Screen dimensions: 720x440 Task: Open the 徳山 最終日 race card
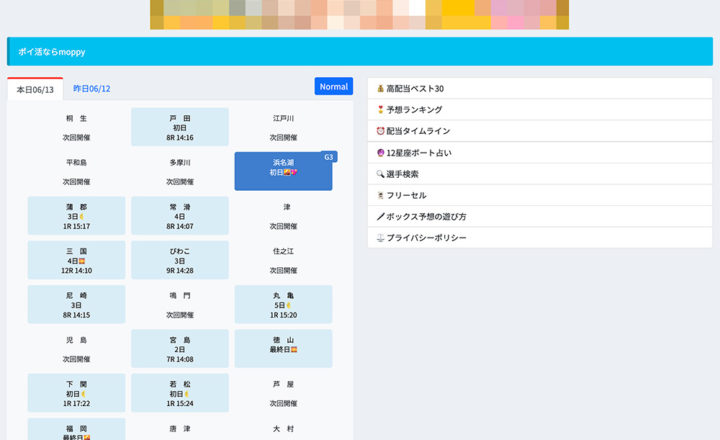(x=283, y=349)
